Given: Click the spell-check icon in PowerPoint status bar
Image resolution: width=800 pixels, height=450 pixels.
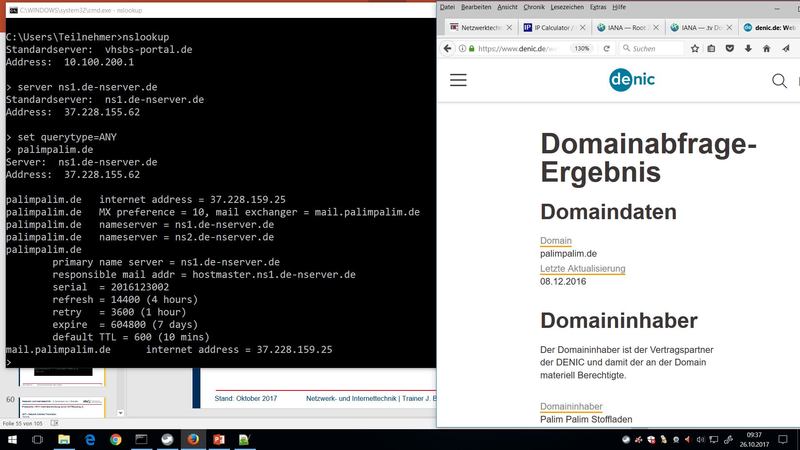Looking at the screenshot, I should pos(54,423).
